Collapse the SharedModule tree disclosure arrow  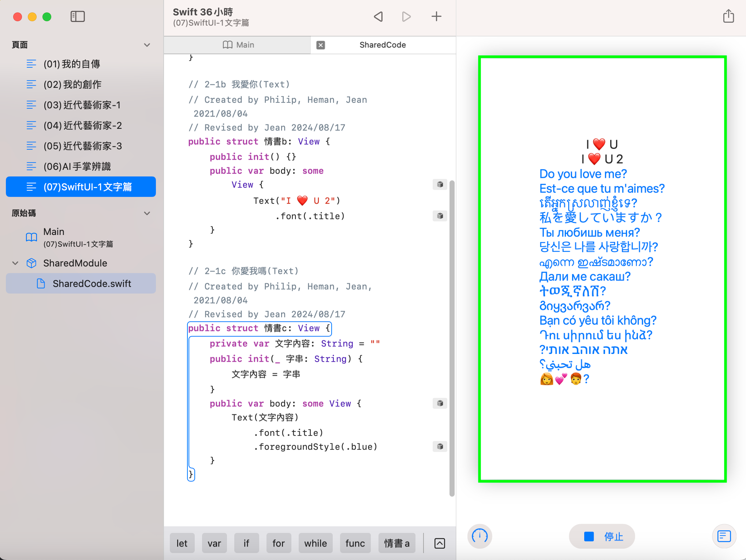15,263
